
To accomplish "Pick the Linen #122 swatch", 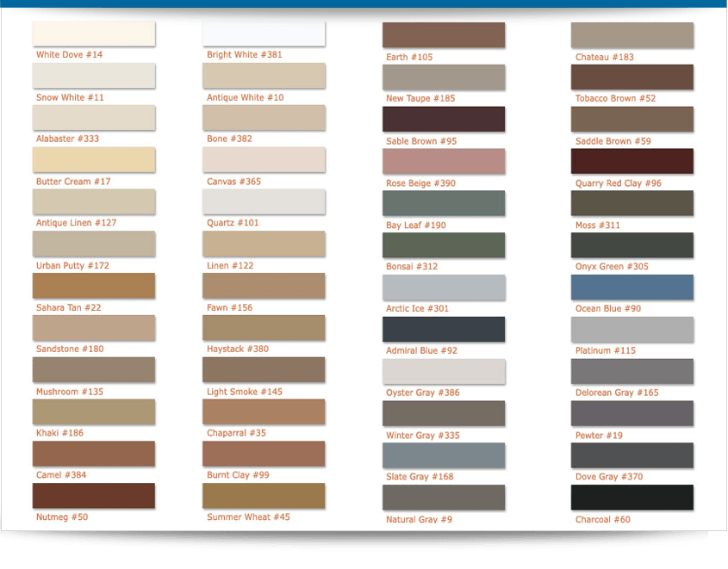I will [264, 244].
